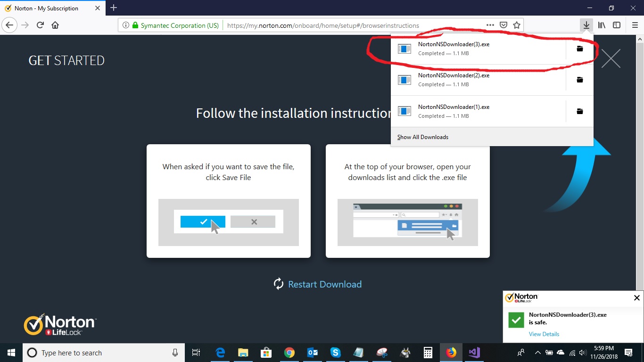Select the Norton - My Subscription tab
This screenshot has width=644, height=362.
(x=52, y=8)
